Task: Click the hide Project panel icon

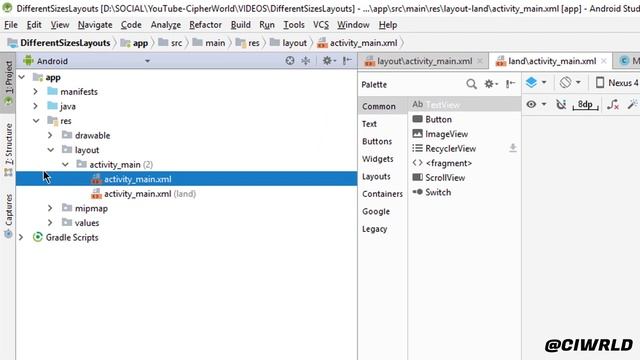Action: pos(347,61)
